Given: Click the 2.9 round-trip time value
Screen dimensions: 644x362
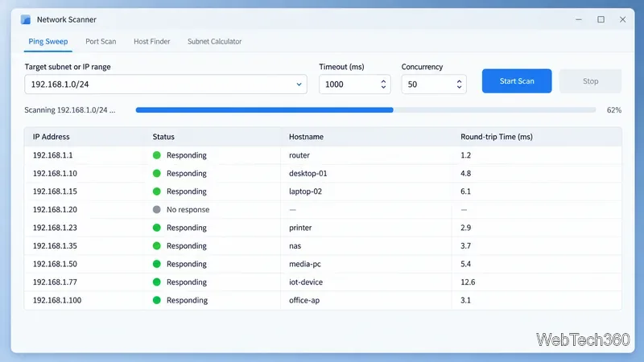Looking at the screenshot, I should click(x=465, y=228).
